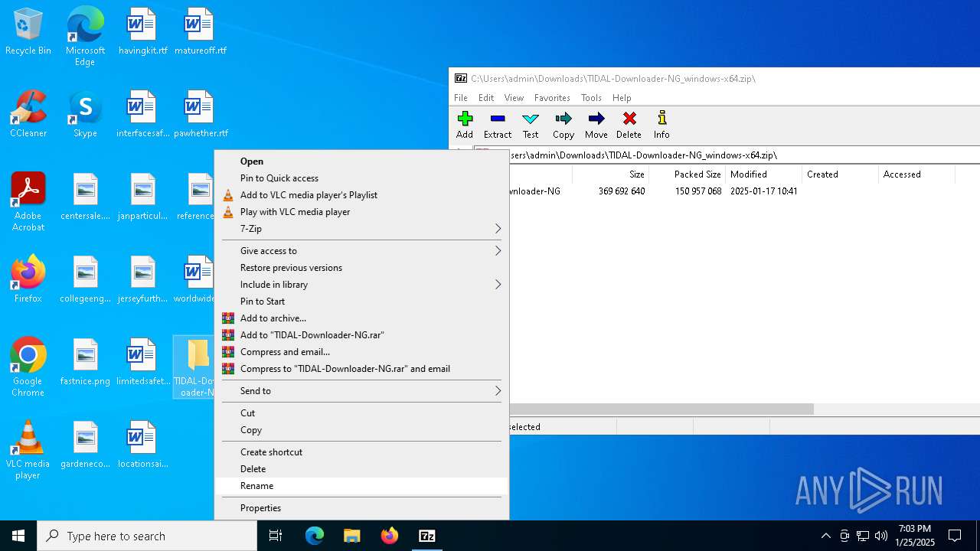Open the File menu in 7-Zip
The width and height of the screenshot is (980, 551).
(x=461, y=98)
